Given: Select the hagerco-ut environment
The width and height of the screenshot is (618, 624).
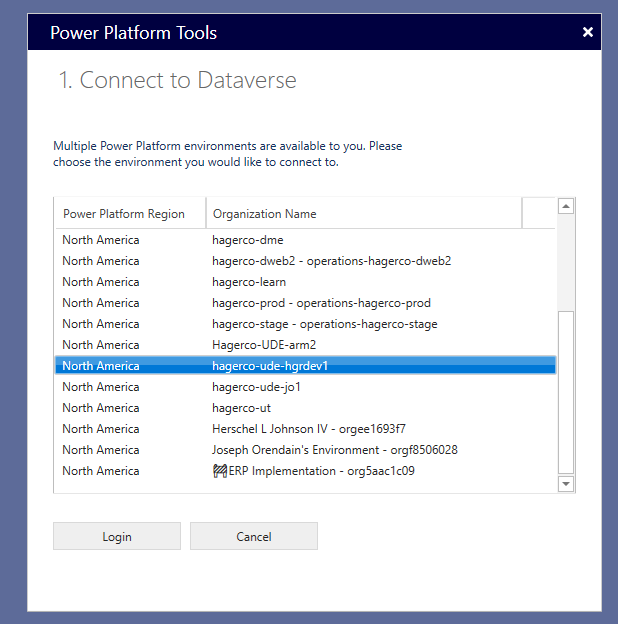Looking at the screenshot, I should [305, 408].
